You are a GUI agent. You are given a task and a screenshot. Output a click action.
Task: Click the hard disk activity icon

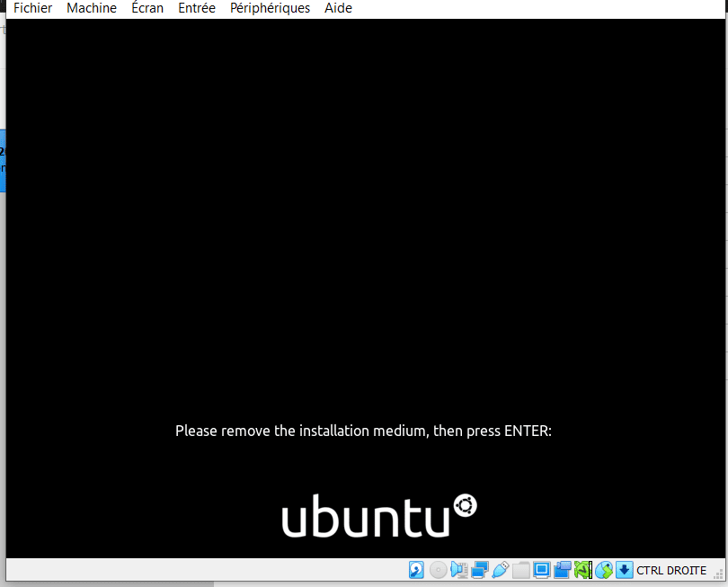click(416, 570)
